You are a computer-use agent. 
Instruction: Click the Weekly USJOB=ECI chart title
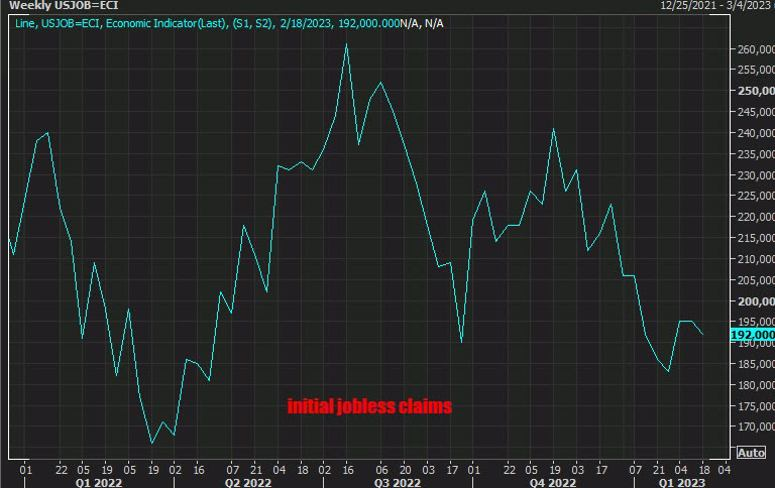tap(54, 6)
